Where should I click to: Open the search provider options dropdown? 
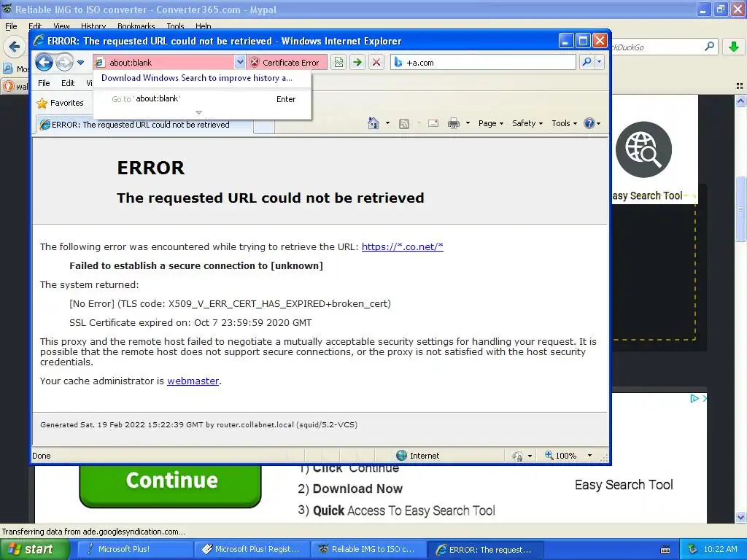pos(600,63)
